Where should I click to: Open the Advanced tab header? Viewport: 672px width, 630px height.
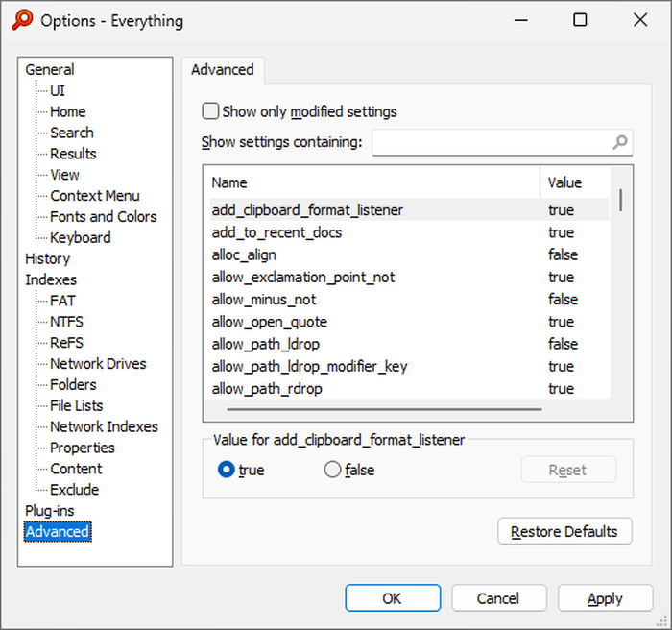click(223, 70)
